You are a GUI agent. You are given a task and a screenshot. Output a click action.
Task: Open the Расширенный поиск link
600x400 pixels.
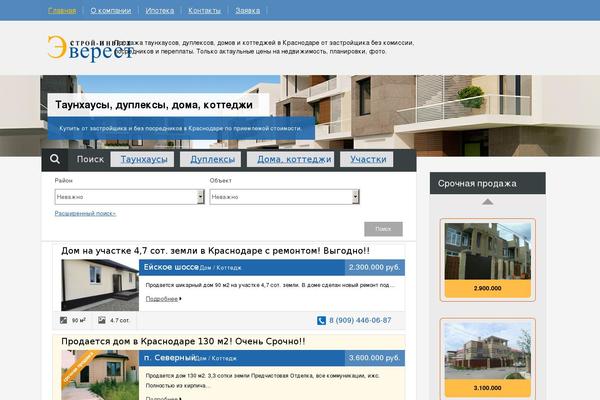pyautogui.click(x=85, y=213)
